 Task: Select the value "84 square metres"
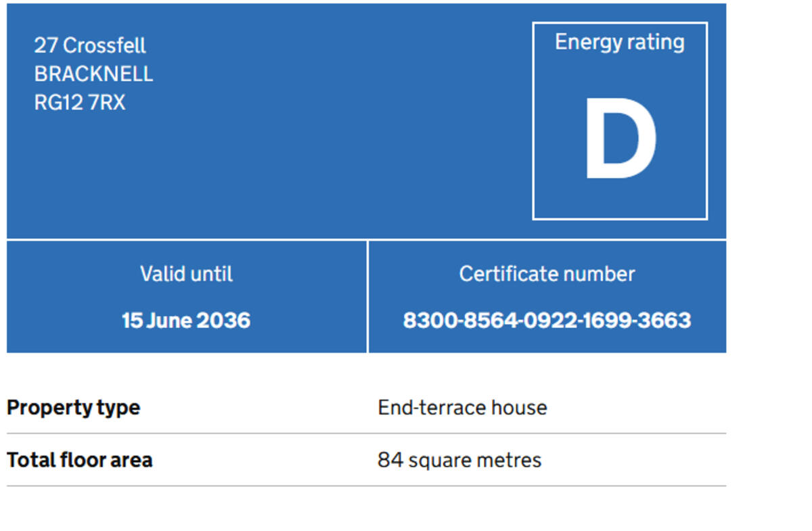pos(459,461)
